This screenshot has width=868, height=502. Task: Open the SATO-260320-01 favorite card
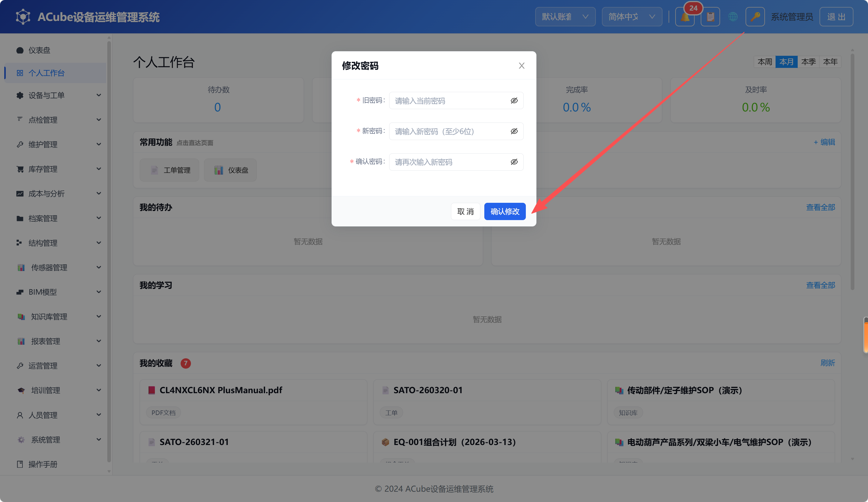487,402
